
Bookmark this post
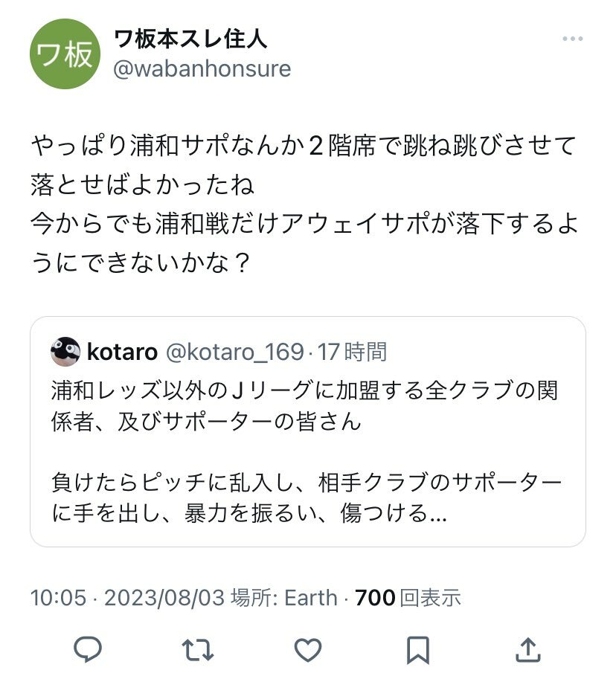418,650
